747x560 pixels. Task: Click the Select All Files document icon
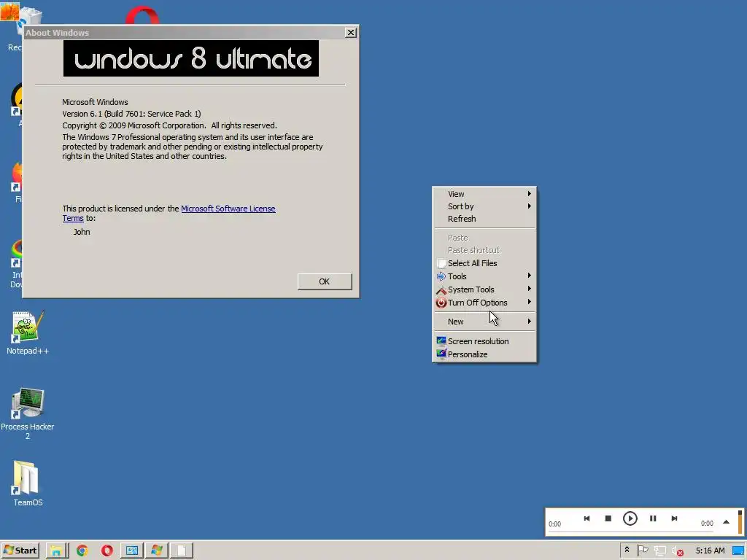coord(441,262)
